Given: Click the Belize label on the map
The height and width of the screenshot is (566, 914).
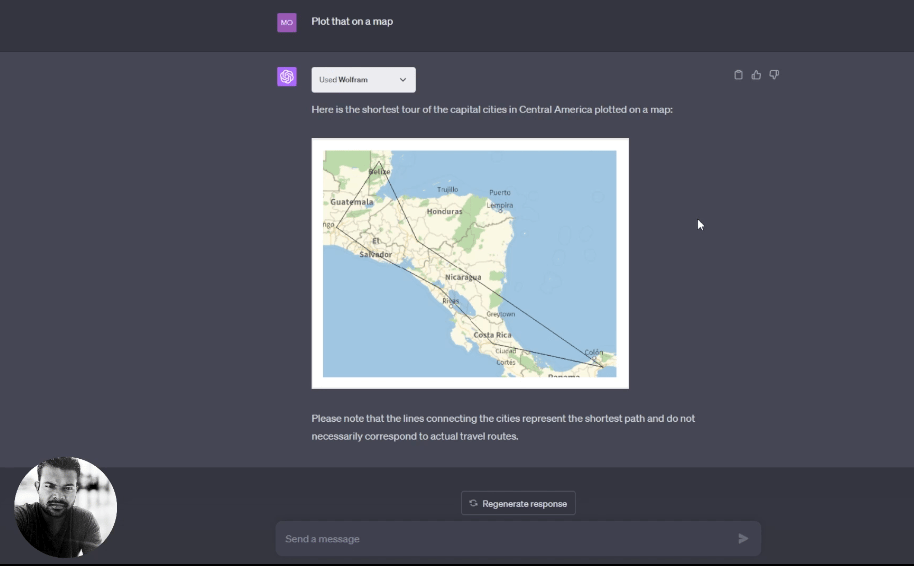Looking at the screenshot, I should pos(379,172).
